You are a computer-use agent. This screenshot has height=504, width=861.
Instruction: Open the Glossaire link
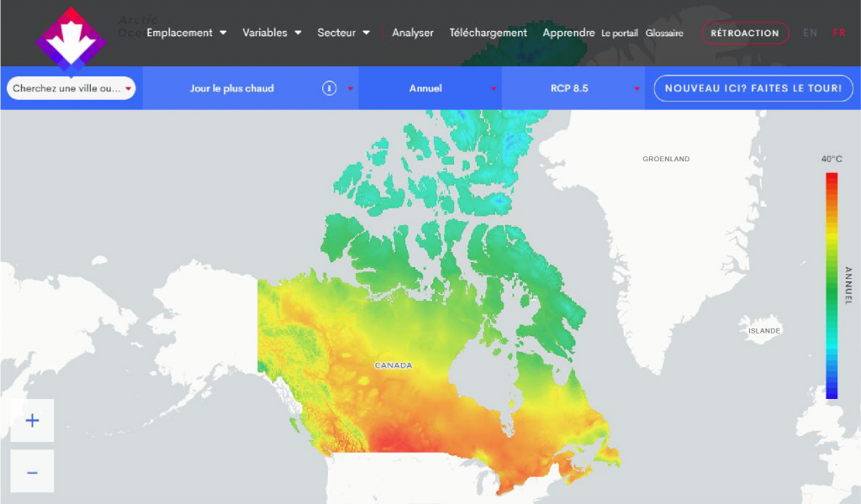[x=664, y=34]
